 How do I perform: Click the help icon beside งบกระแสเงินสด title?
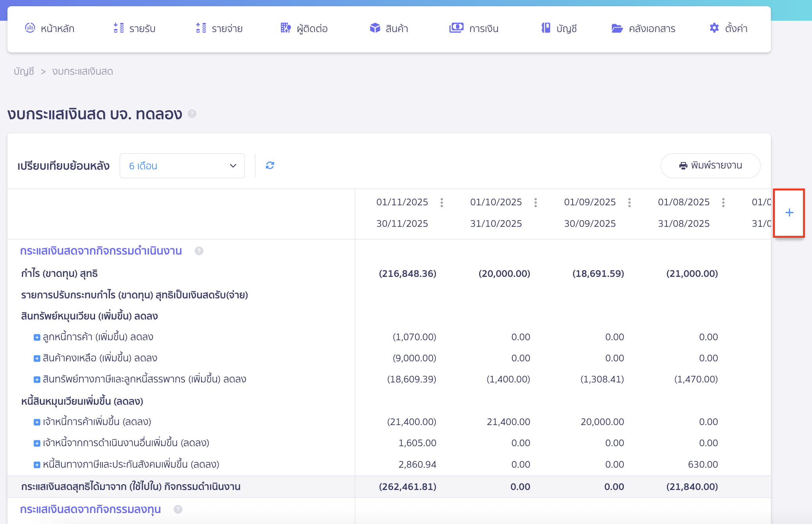pyautogui.click(x=192, y=114)
